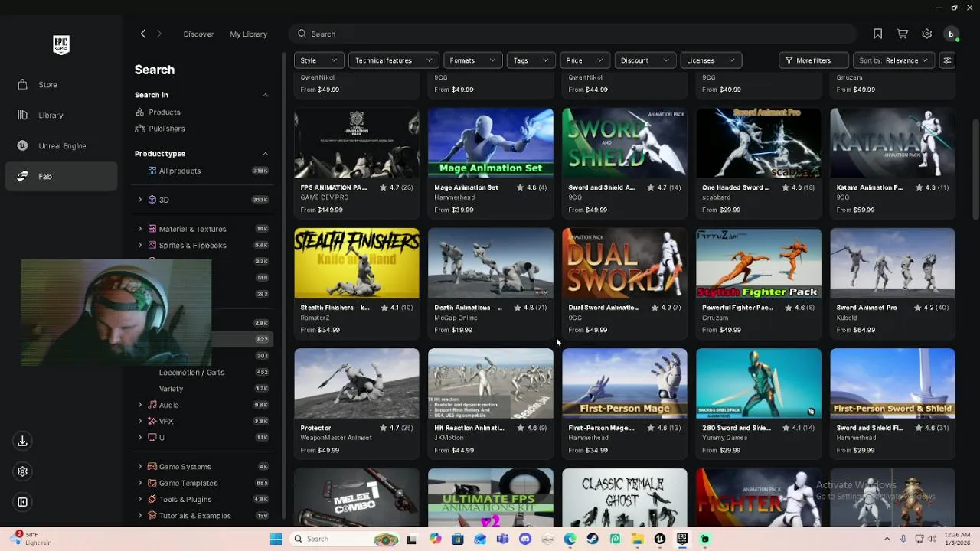This screenshot has width=980, height=551.
Task: Open the Microsoft Edge taskbar icon
Action: coord(570,539)
